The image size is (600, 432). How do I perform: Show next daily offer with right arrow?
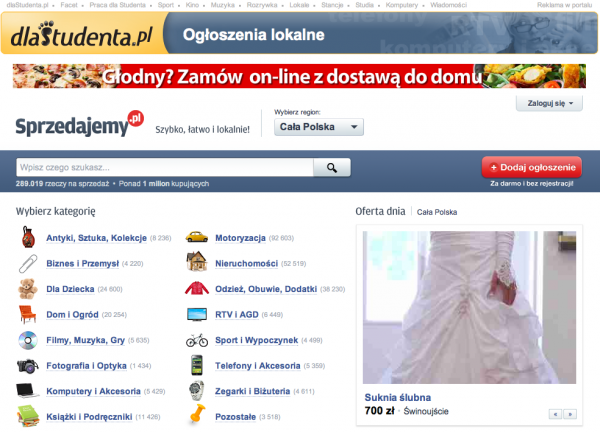pos(570,414)
